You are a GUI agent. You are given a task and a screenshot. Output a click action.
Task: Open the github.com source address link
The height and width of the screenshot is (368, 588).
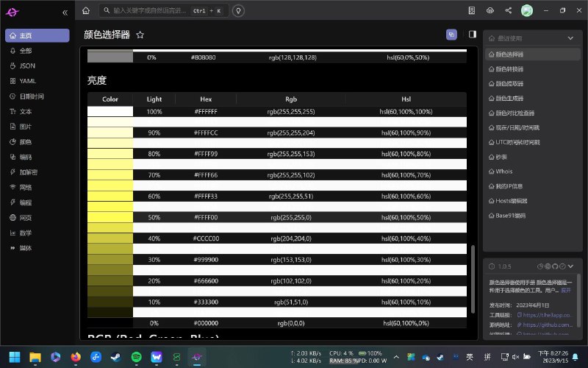pos(548,325)
